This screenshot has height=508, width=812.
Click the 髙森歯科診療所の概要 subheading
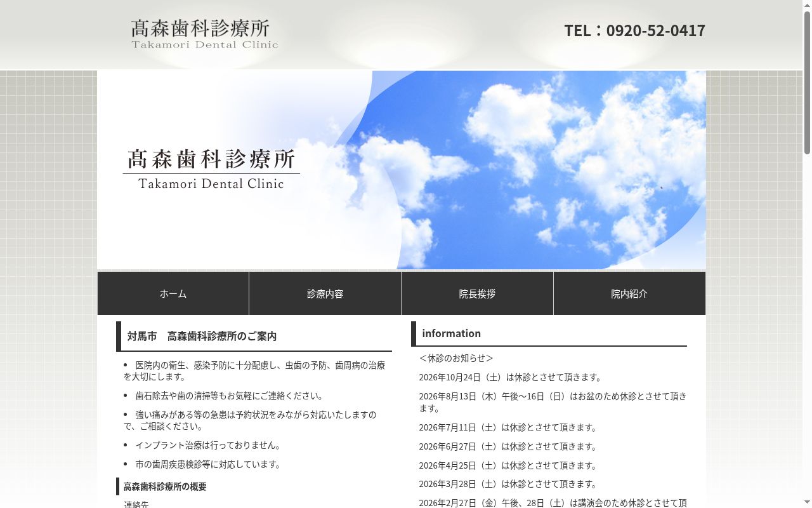click(x=165, y=486)
